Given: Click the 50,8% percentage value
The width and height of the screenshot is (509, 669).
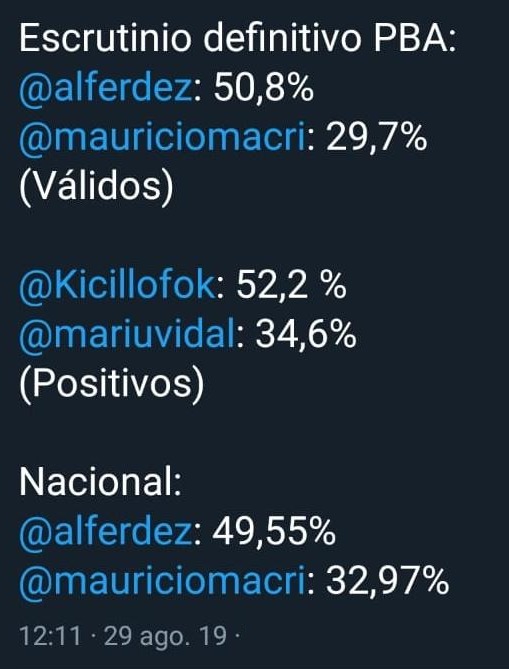Looking at the screenshot, I should click(264, 89).
